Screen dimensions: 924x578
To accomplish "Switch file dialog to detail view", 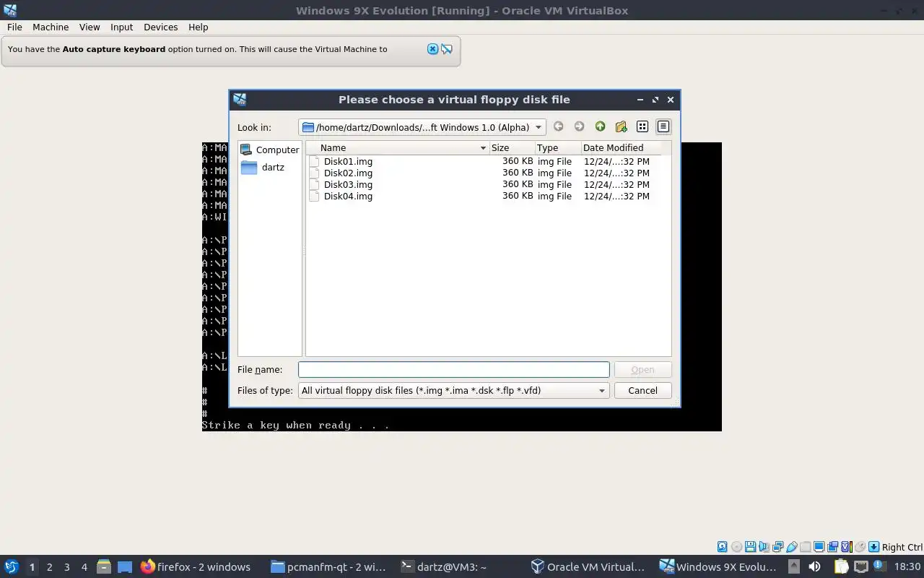I will click(x=663, y=126).
